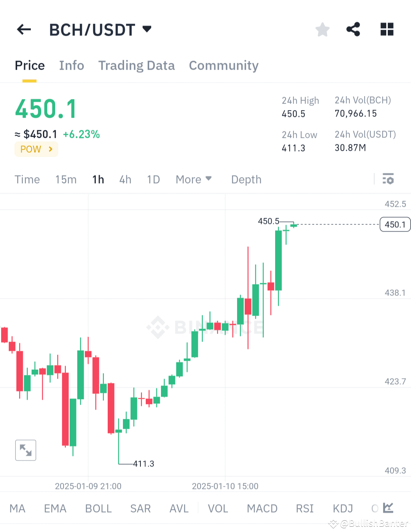The height and width of the screenshot is (532, 411).
Task: Show the RSI indicator
Action: coord(304,508)
